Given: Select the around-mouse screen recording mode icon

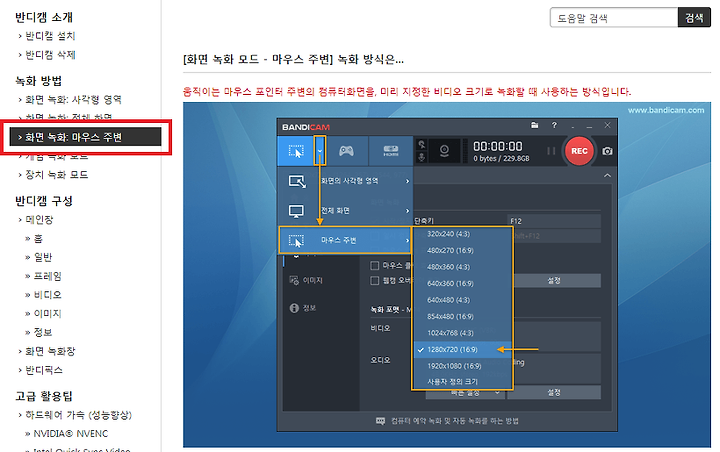Looking at the screenshot, I should (x=296, y=151).
